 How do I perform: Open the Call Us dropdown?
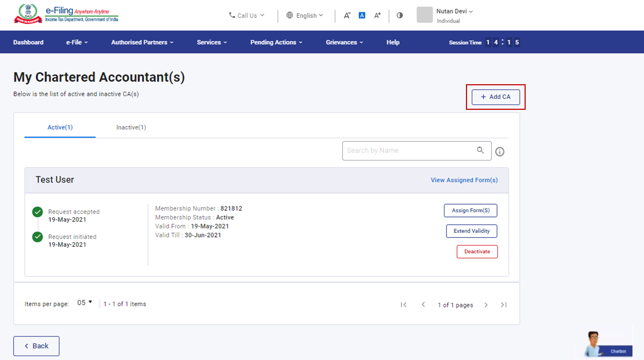pyautogui.click(x=247, y=15)
